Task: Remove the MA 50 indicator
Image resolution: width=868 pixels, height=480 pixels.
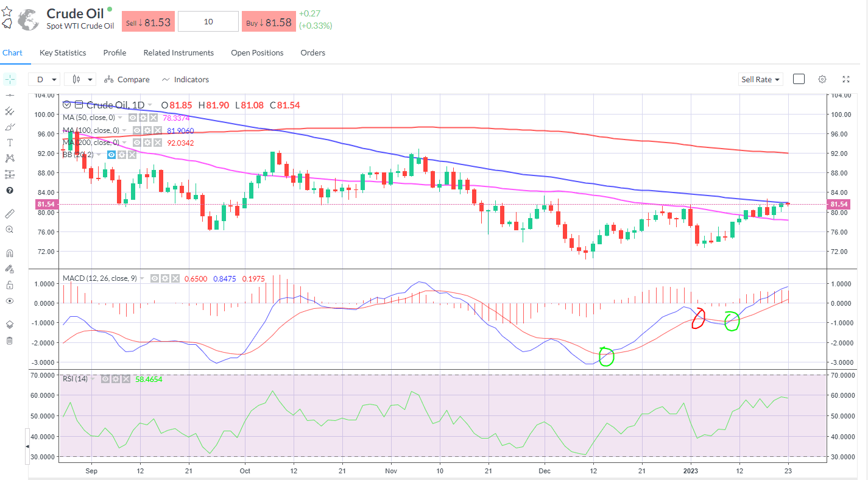Action: [153, 118]
